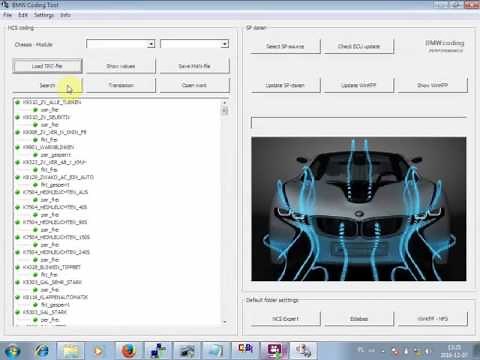Click green bullet icon beside HEIMLEUCHTEN_240S
This screenshot has height=360, width=480.
[18, 252]
